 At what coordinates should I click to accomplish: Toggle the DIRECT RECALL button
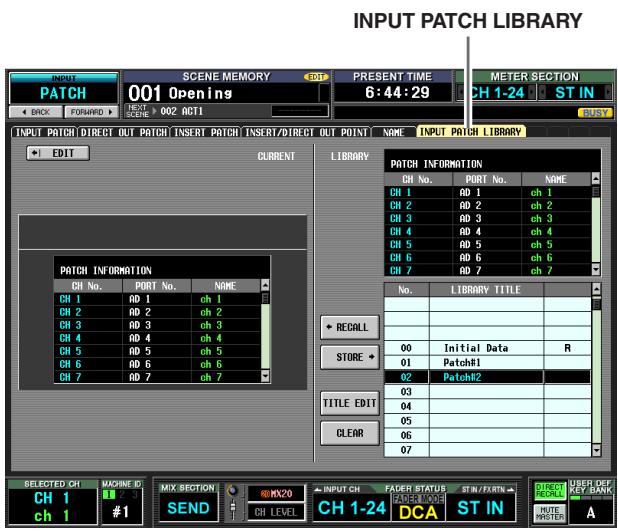[x=549, y=490]
